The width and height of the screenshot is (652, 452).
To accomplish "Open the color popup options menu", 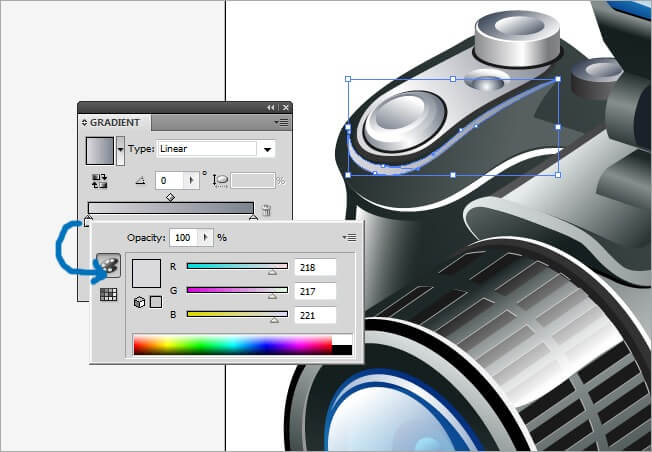I will coord(349,237).
